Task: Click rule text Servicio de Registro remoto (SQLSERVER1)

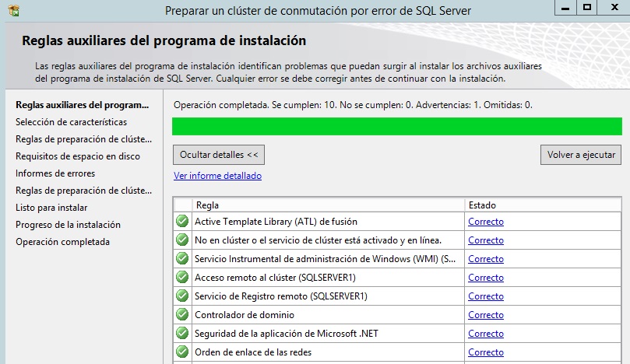Action: [x=281, y=296]
